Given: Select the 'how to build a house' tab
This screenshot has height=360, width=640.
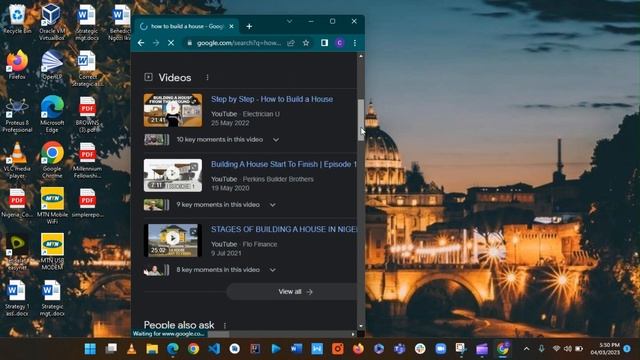Looking at the screenshot, I should [187, 26].
